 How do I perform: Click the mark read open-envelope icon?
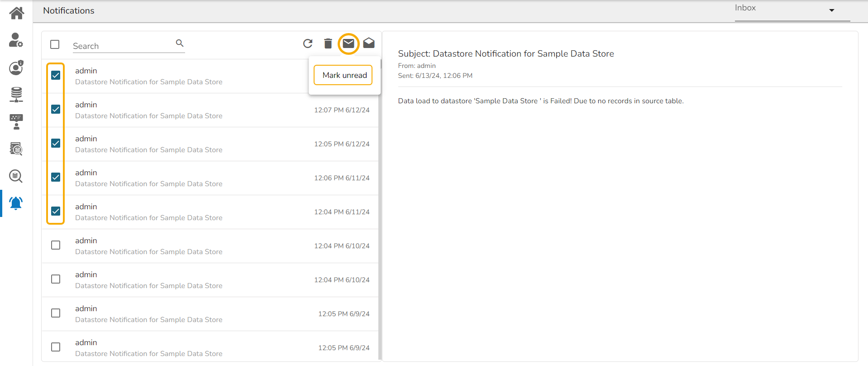[369, 43]
